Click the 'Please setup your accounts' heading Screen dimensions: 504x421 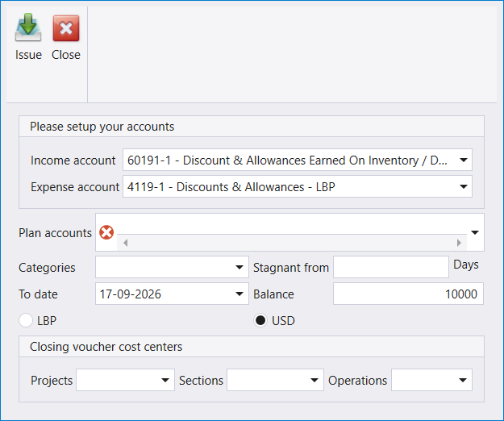tap(102, 127)
